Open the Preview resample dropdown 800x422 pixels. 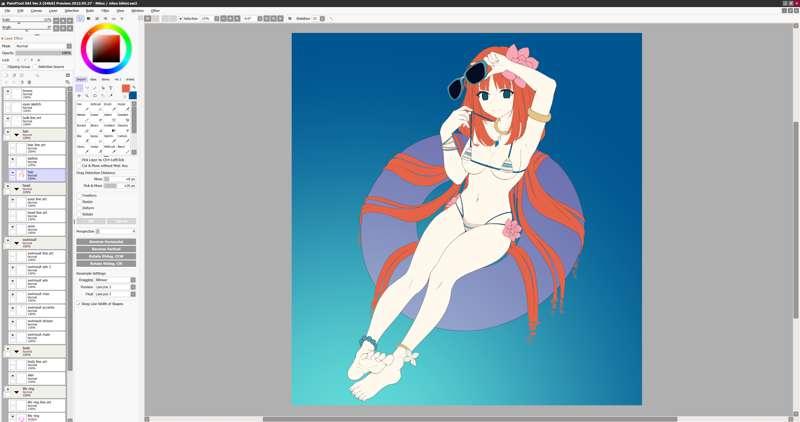(x=115, y=287)
